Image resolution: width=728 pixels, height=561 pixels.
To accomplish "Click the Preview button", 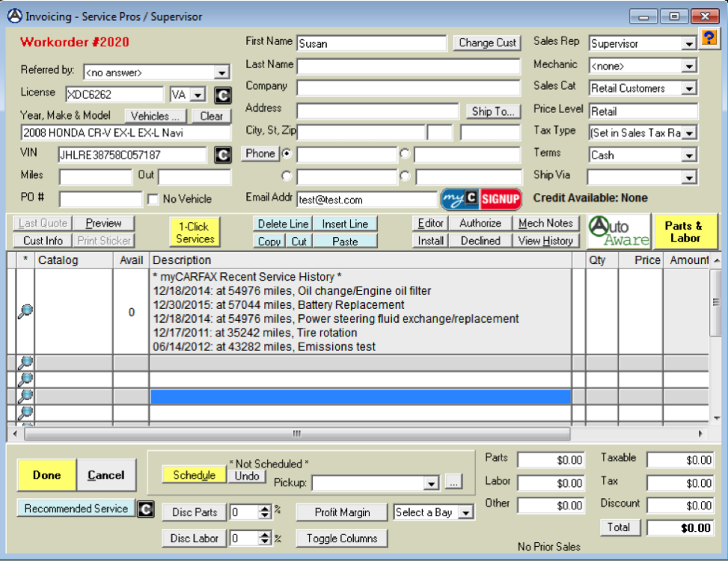I will click(103, 223).
